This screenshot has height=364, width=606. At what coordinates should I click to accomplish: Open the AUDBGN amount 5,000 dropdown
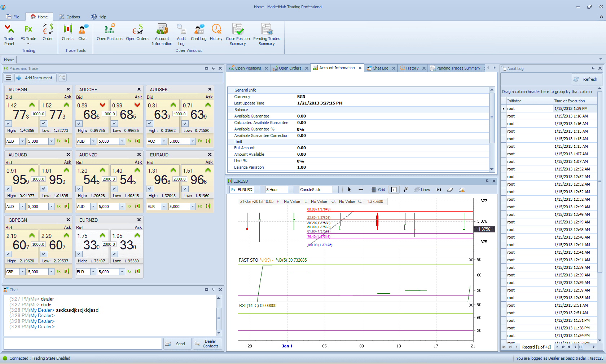point(51,141)
